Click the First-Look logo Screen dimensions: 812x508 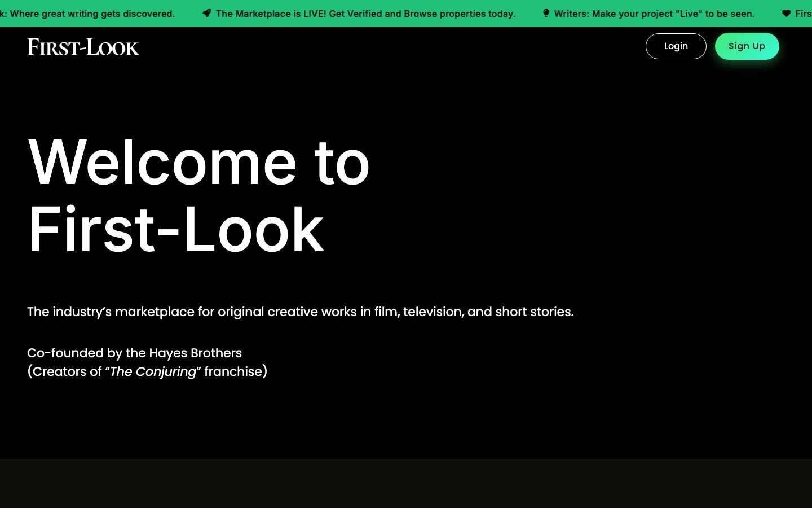click(83, 47)
